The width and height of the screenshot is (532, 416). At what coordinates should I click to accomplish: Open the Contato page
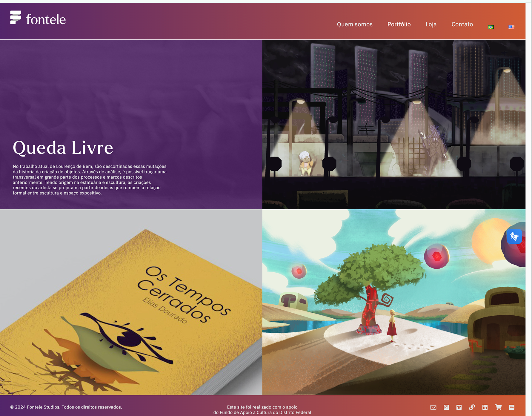pyautogui.click(x=462, y=24)
